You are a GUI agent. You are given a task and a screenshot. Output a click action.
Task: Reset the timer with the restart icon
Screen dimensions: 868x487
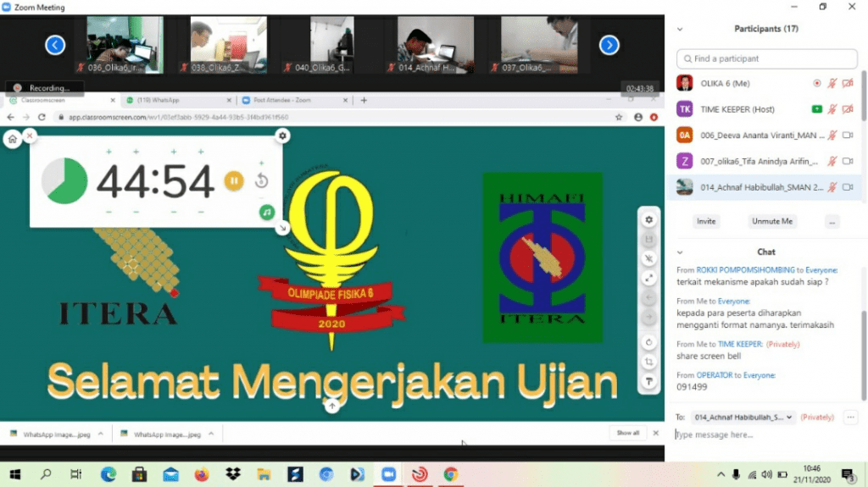[261, 181]
